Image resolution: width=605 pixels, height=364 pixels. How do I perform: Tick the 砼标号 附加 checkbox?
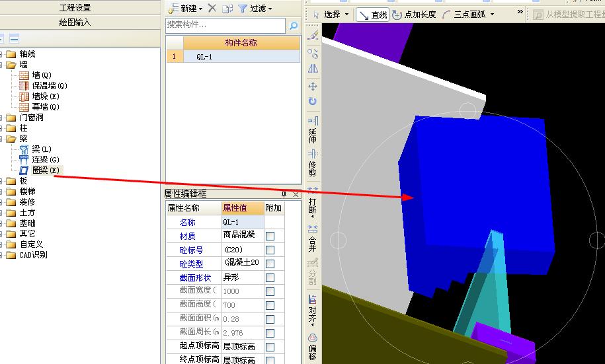tap(270, 250)
